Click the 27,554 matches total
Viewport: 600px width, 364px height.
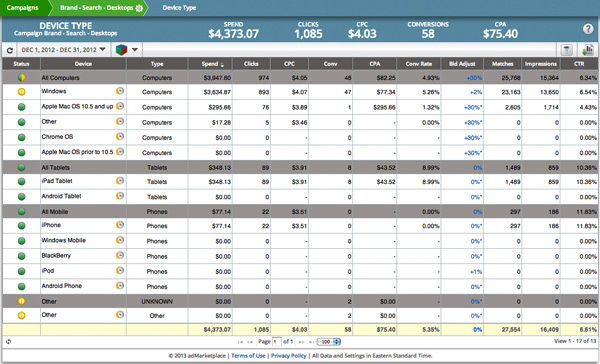coord(510,330)
